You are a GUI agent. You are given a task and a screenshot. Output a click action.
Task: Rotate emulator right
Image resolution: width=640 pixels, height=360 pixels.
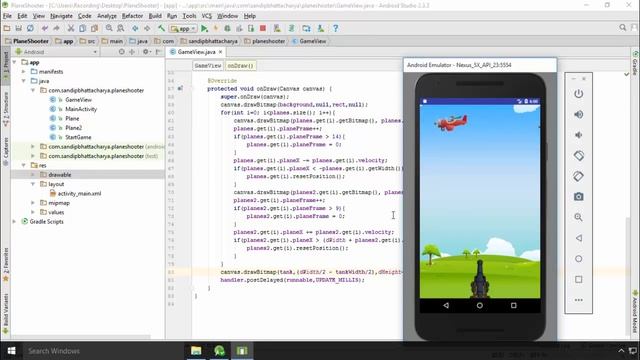click(x=578, y=176)
